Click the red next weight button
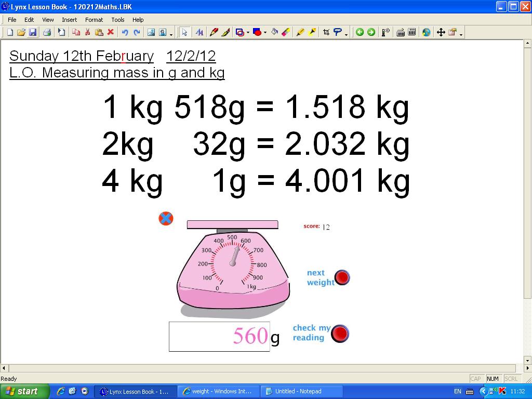Image resolution: width=532 pixels, height=399 pixels. tap(342, 277)
